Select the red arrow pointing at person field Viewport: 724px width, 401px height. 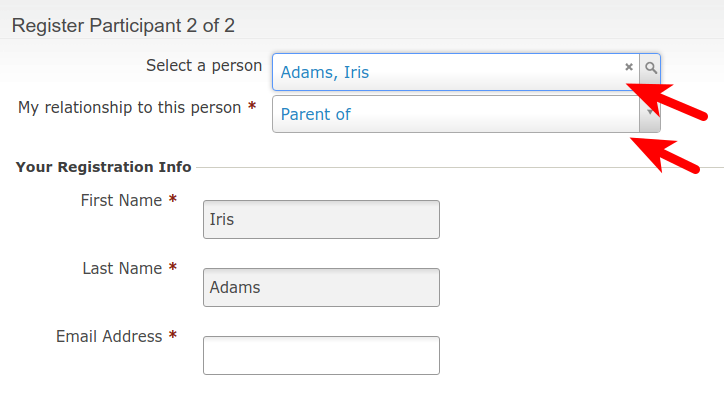coord(667,101)
